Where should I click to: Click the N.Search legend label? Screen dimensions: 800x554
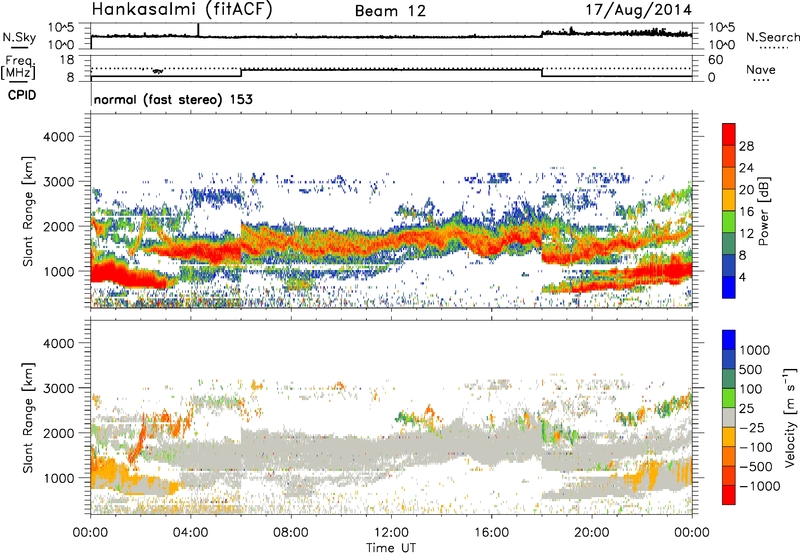(772, 37)
